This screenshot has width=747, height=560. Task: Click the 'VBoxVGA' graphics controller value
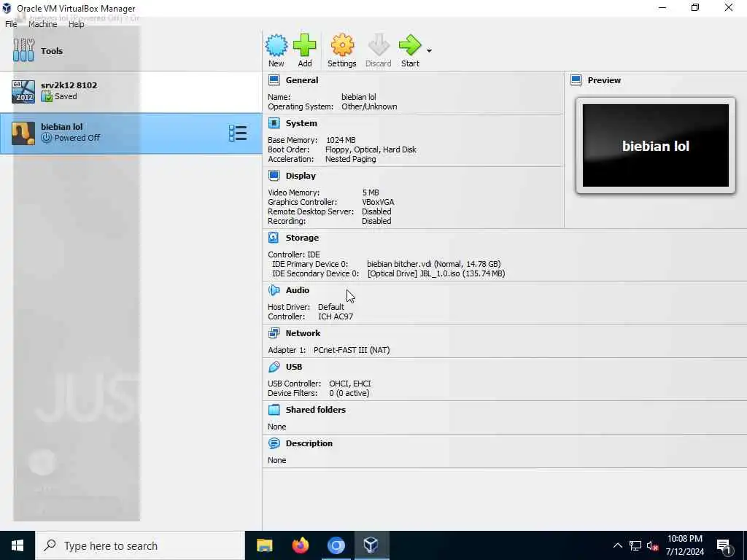pyautogui.click(x=378, y=202)
